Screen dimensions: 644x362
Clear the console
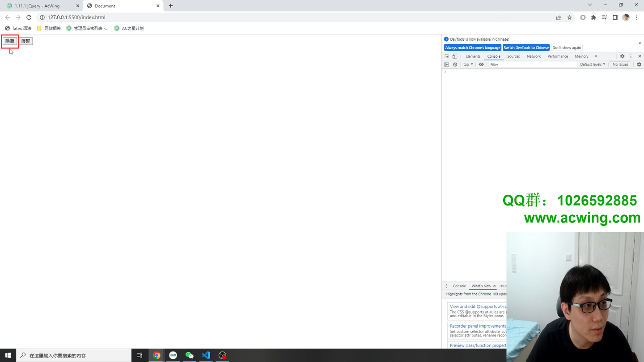(x=455, y=64)
